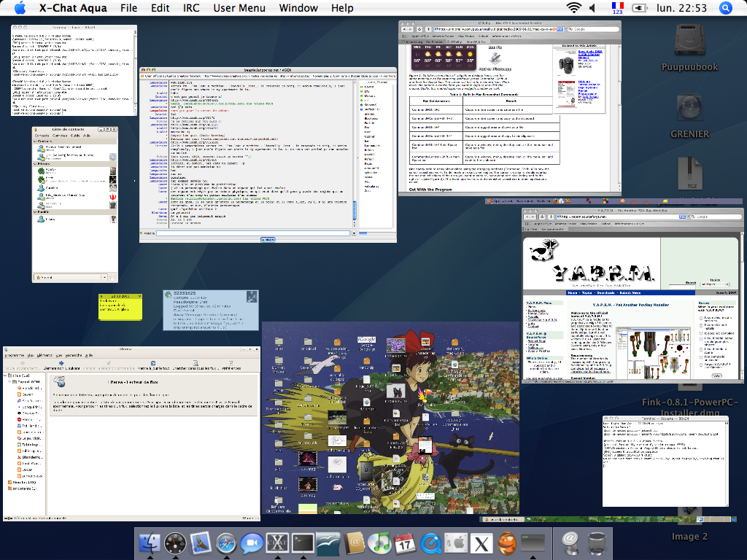Screen dimensions: 747x560
Task: Open Préférences in the Liferea toolbar
Action: pos(231,365)
